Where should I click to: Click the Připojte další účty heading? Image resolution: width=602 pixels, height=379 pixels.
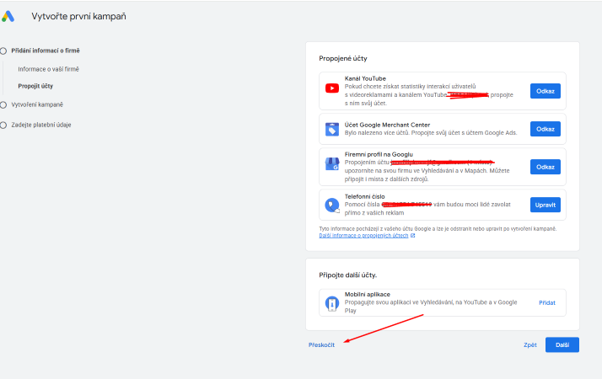[x=348, y=275]
